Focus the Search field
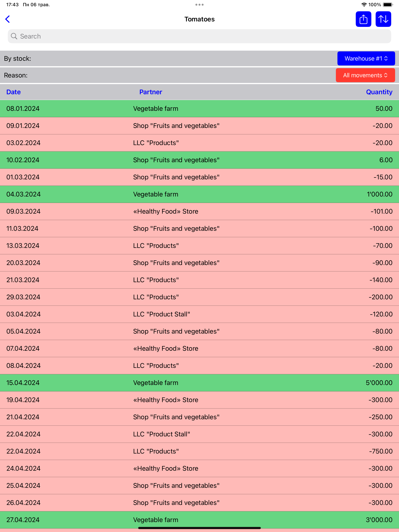This screenshot has height=532, width=399. 199,36
